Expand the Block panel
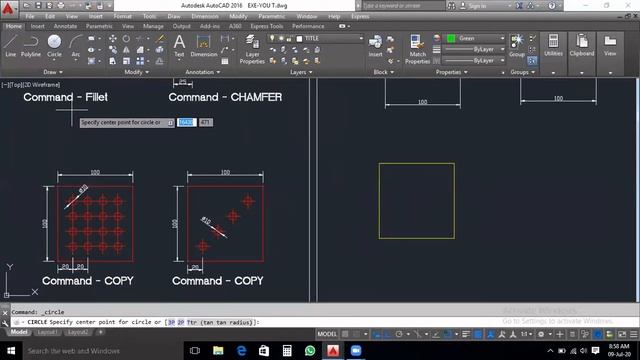This screenshot has width=640, height=360. pyautogui.click(x=384, y=72)
